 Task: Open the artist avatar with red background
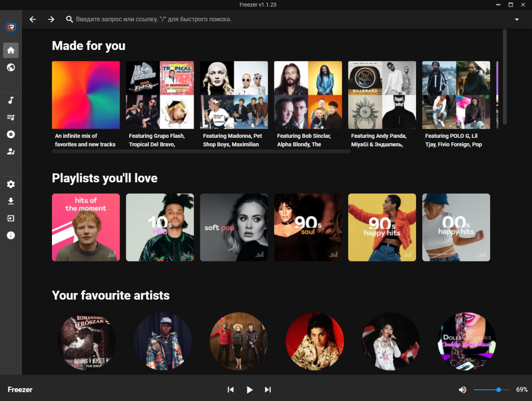point(315,341)
